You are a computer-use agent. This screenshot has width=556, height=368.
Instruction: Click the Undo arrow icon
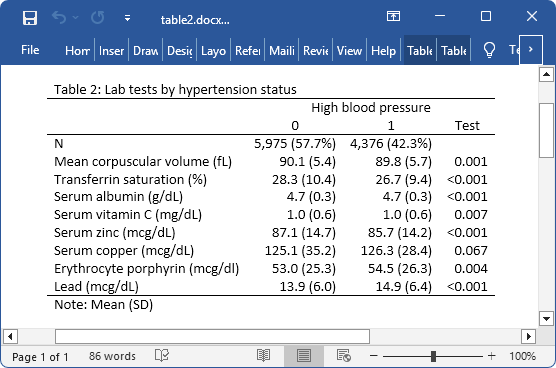tap(59, 17)
